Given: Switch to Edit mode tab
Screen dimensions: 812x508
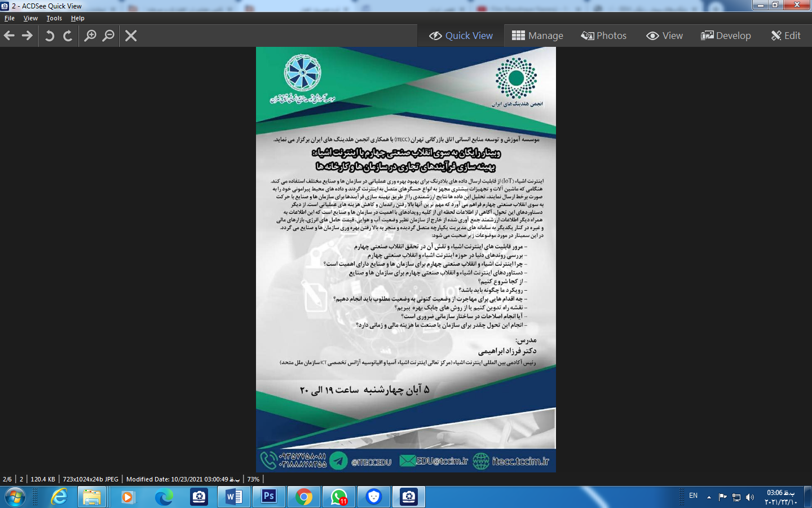Looking at the screenshot, I should (x=785, y=36).
